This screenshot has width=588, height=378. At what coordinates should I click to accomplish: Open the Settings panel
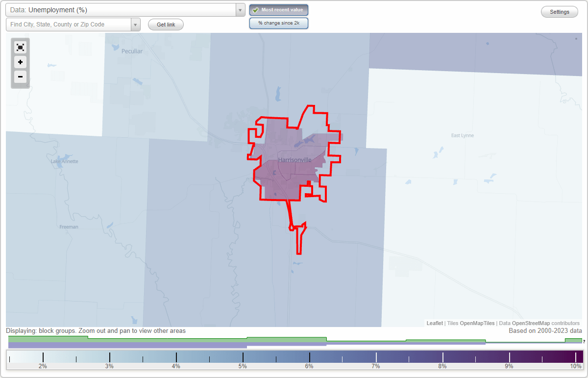pos(559,11)
